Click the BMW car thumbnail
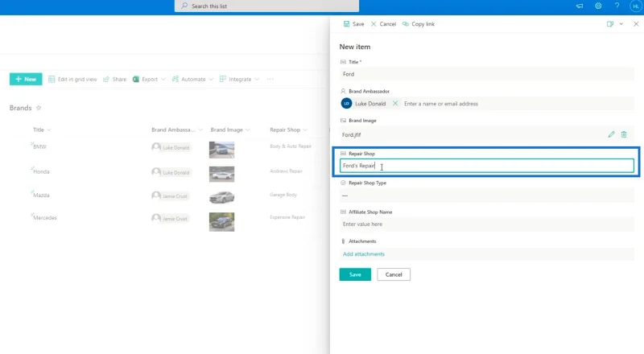Screen dimensions: 644x354 tap(222, 150)
